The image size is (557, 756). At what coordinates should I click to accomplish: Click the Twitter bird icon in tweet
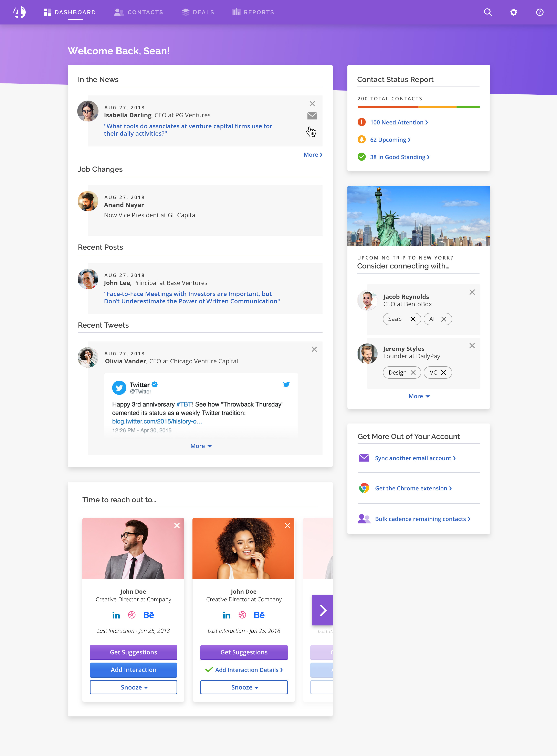tap(286, 384)
